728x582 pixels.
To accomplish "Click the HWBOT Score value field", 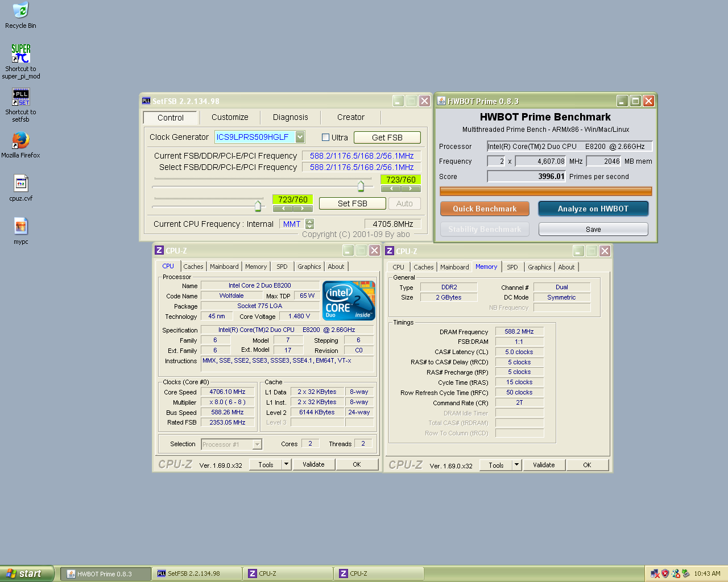I will 527,177.
